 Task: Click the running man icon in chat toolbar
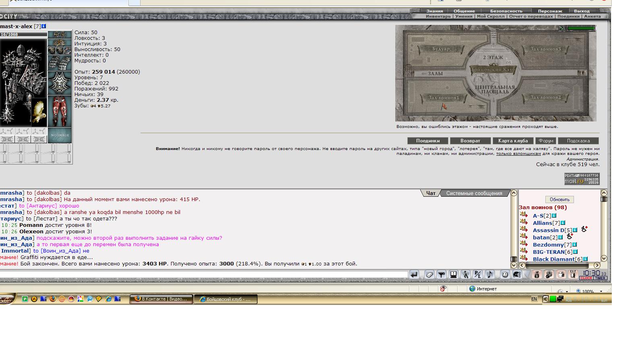[x=466, y=275]
